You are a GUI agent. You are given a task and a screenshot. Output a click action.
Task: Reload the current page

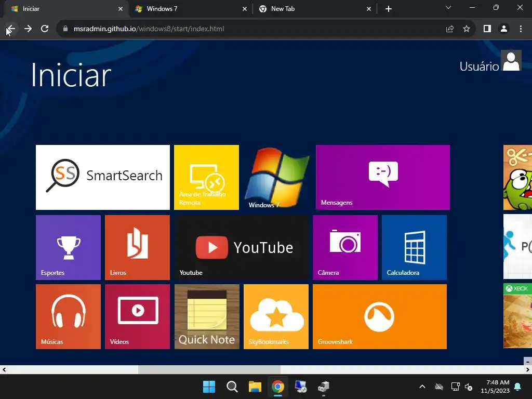(45, 29)
